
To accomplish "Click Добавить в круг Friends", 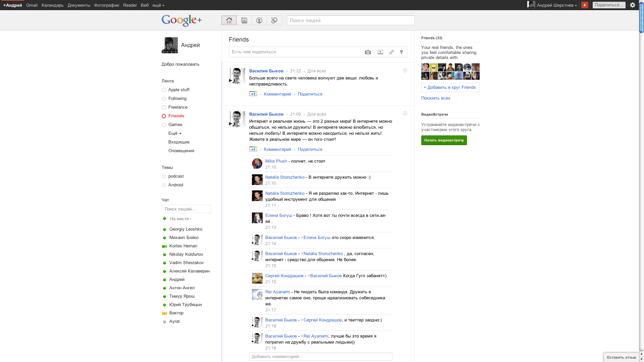I will coord(450,87).
